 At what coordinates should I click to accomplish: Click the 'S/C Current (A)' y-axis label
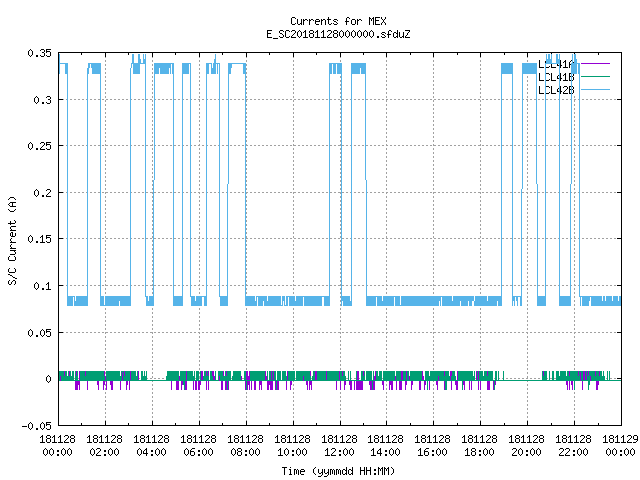point(12,240)
